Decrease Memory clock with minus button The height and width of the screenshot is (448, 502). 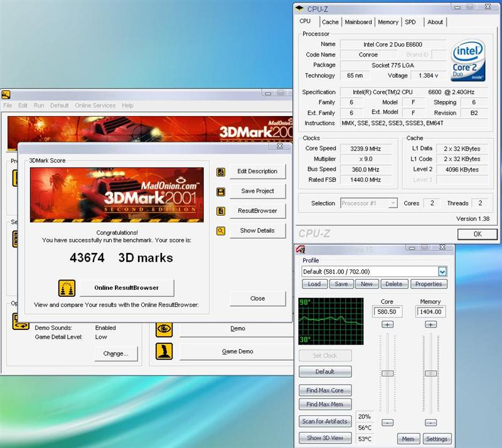pyautogui.click(x=430, y=423)
